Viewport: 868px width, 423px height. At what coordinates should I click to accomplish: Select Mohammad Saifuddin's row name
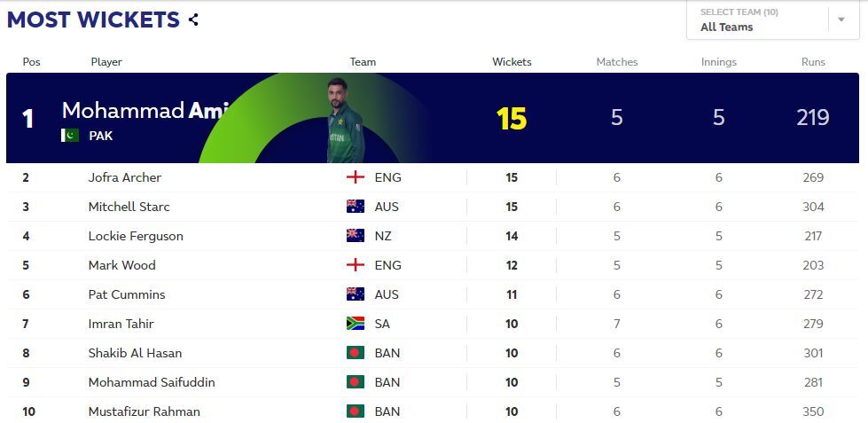[152, 382]
